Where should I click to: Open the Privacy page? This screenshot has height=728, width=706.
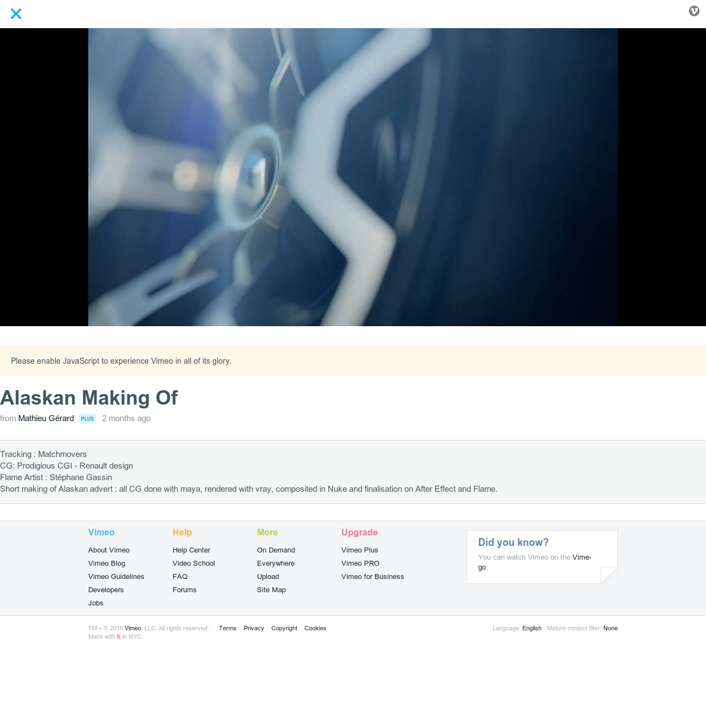[254, 628]
